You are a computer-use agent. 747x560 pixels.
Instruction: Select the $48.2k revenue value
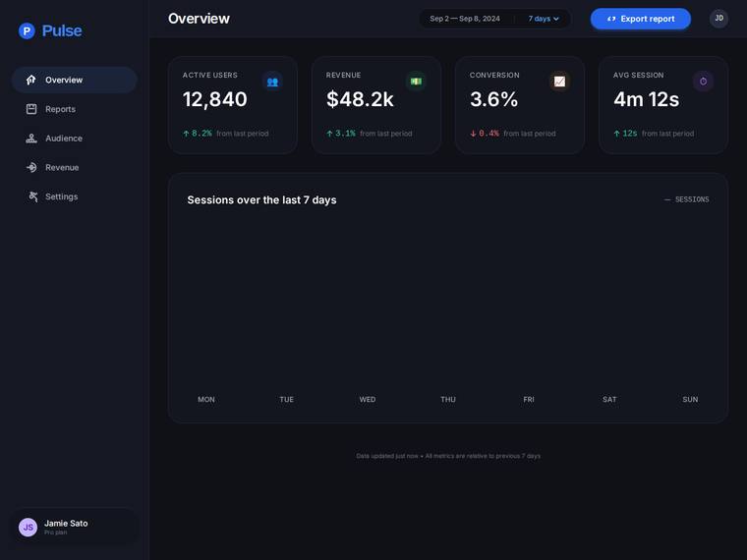pyautogui.click(x=360, y=99)
